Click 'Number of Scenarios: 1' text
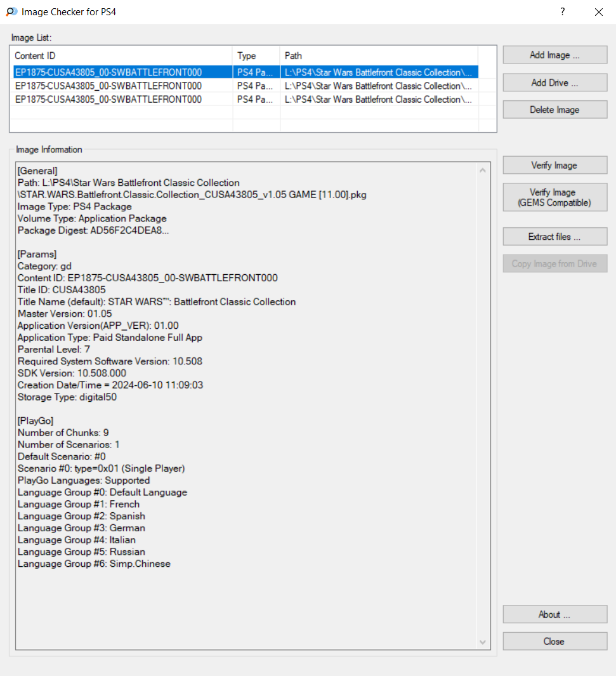 pos(69,444)
